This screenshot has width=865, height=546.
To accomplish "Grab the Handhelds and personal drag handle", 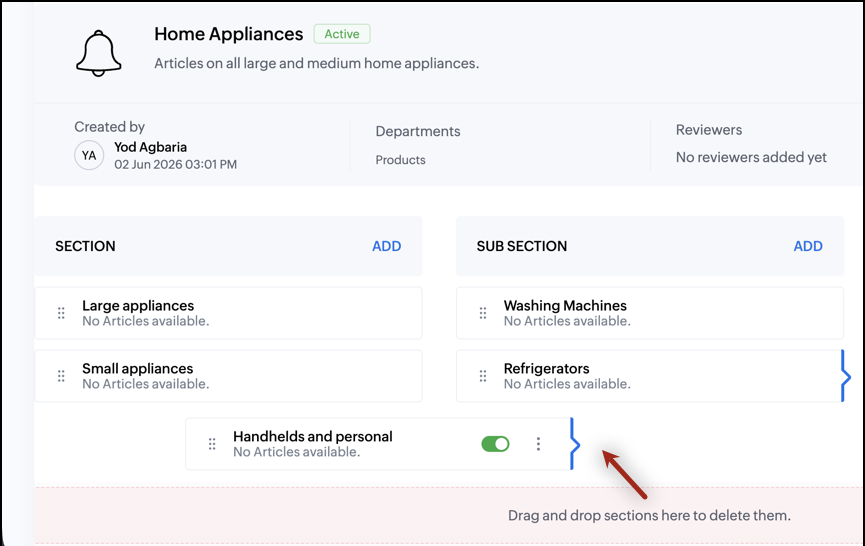I will pos(212,444).
